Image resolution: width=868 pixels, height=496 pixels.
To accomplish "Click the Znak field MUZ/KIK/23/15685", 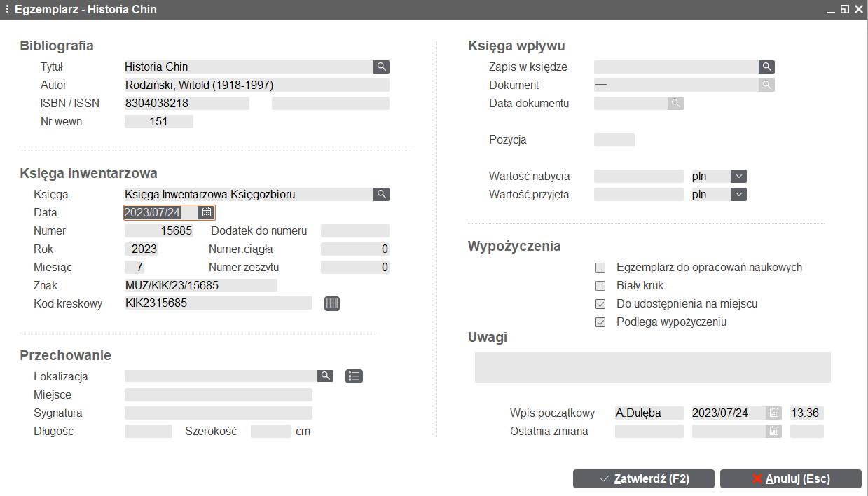I will [x=201, y=285].
